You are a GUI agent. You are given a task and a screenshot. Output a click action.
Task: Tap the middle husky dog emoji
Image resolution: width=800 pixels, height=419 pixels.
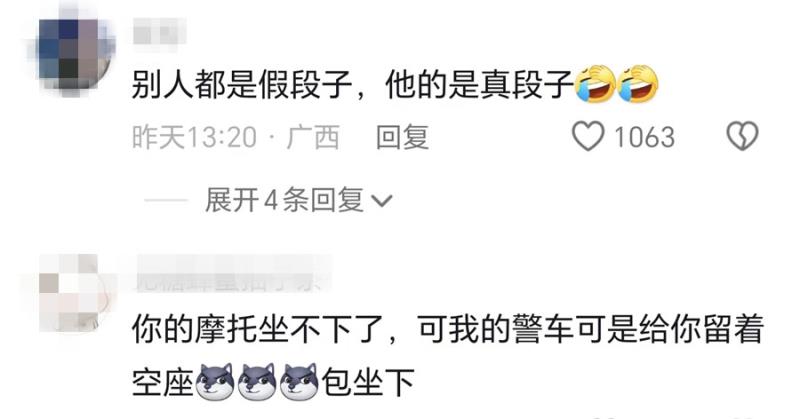(x=257, y=381)
